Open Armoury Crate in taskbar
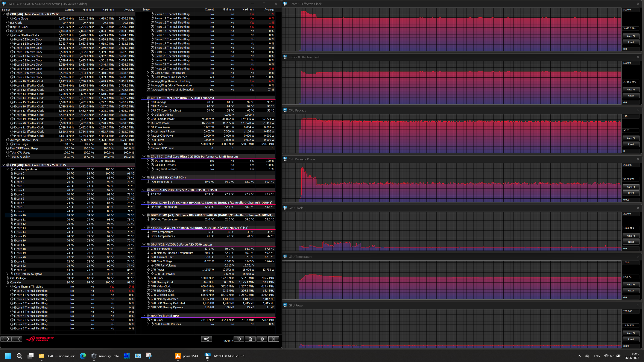Screen dimensions: 644x362 105,356
